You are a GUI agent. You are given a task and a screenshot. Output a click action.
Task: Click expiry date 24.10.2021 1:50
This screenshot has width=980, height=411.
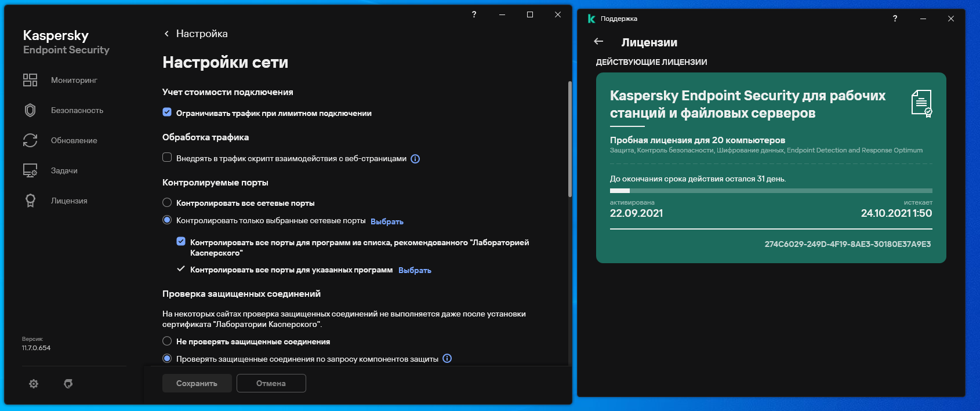[x=896, y=213]
